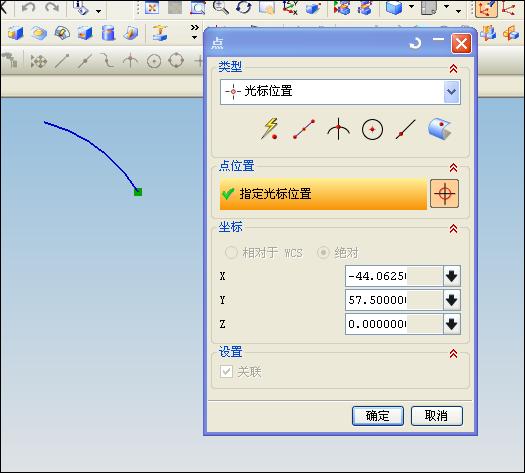The height and width of the screenshot is (473, 525).
Task: Click the crosshair cursor location button
Action: point(444,193)
